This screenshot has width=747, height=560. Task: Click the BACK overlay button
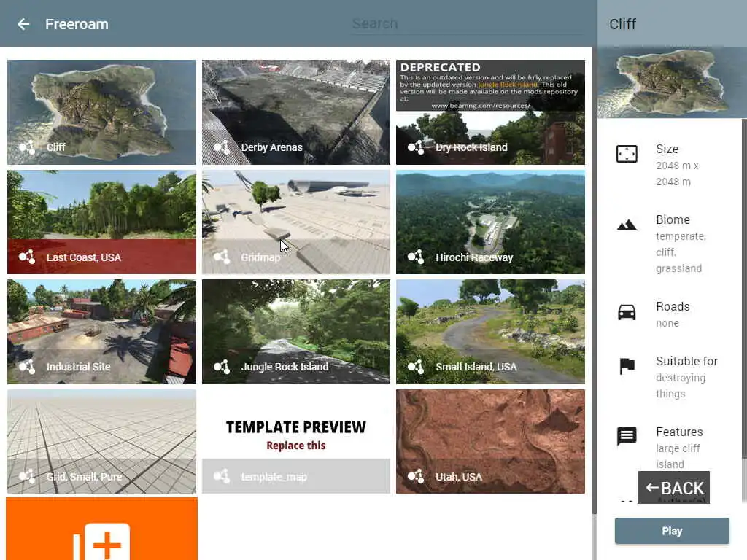673,488
